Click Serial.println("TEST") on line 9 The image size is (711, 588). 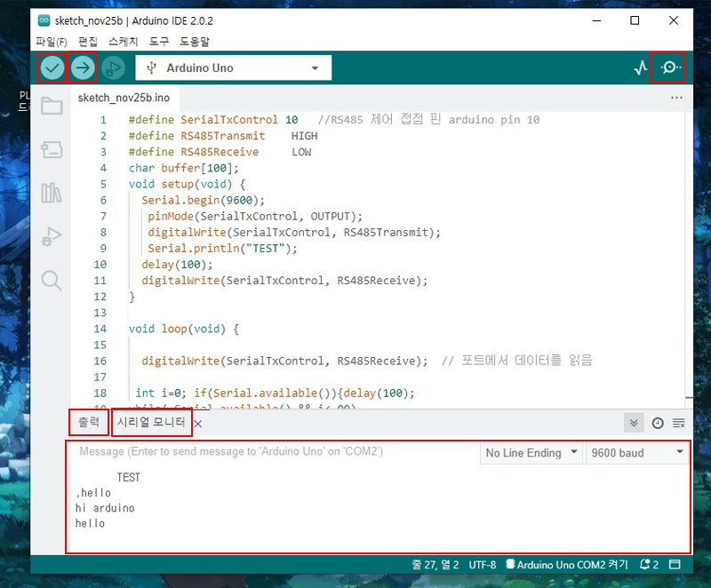pyautogui.click(x=223, y=248)
